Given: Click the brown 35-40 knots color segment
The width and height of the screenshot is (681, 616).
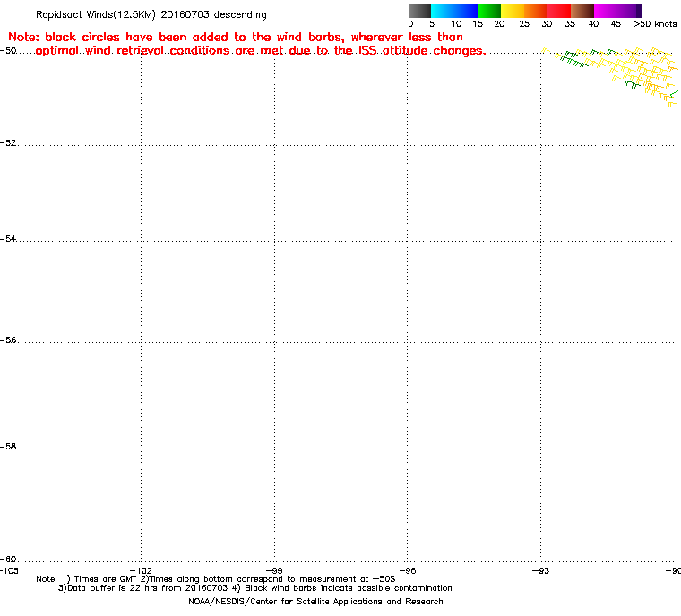Looking at the screenshot, I should coord(582,11).
